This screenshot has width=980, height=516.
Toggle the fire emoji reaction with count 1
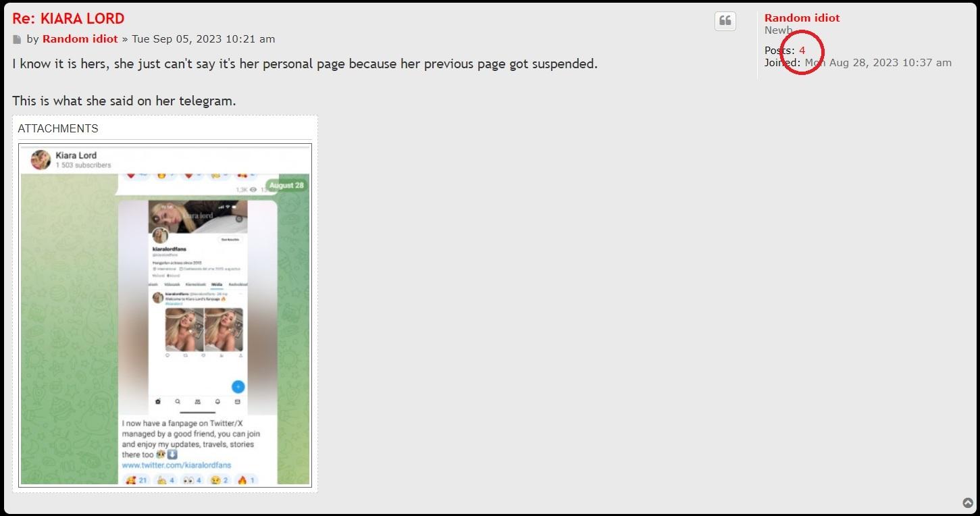tap(247, 480)
